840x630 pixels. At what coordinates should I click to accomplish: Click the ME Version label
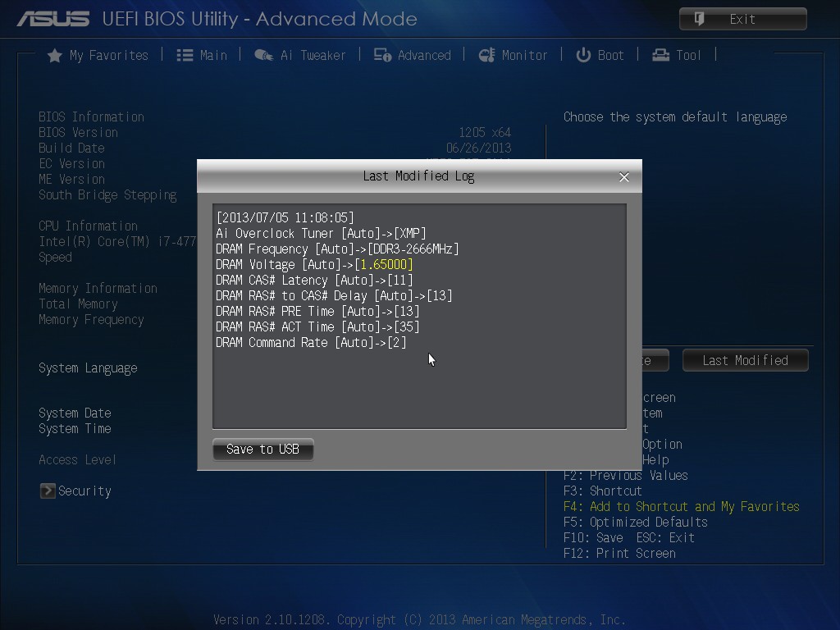tap(72, 179)
